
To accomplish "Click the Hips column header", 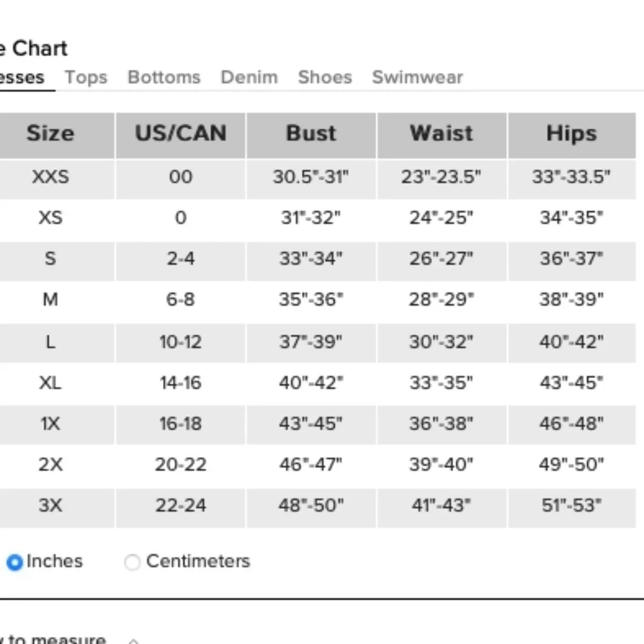I will tap(571, 133).
